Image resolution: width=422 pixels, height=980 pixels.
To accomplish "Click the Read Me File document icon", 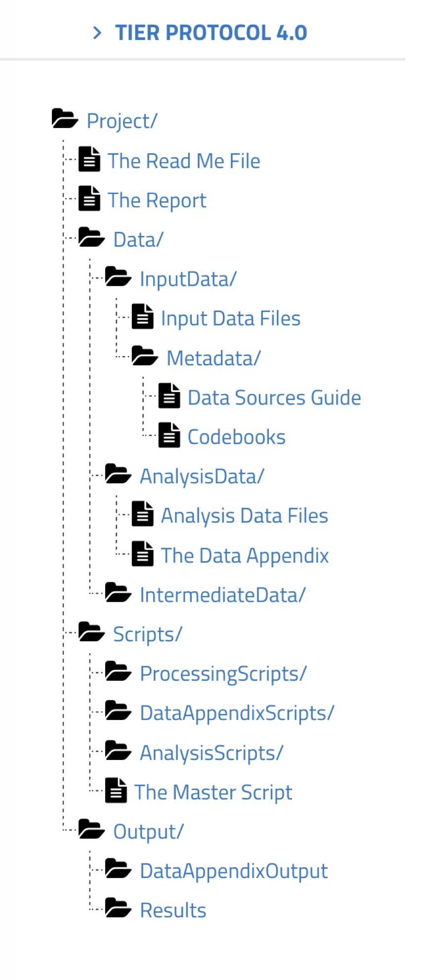I will click(89, 159).
